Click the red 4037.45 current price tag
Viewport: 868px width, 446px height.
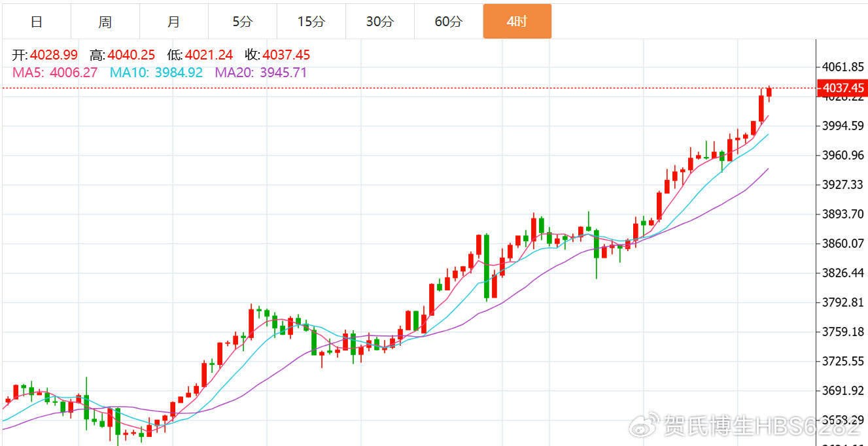[x=842, y=88]
